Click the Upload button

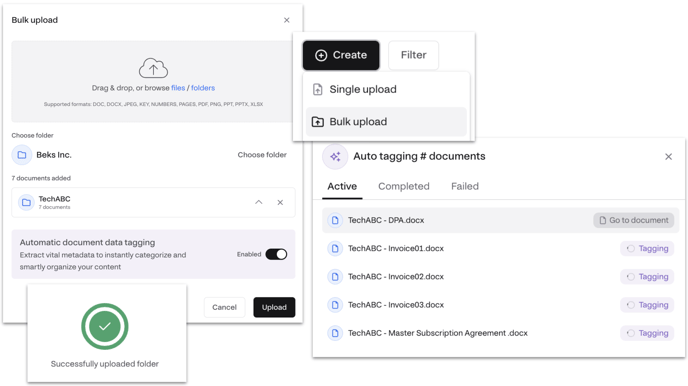tap(274, 307)
